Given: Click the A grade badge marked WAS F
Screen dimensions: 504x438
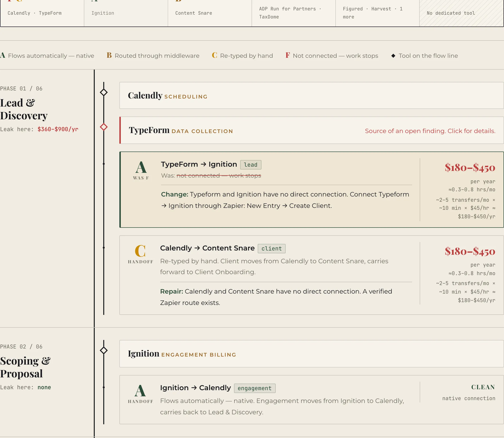Looking at the screenshot, I should (141, 167).
